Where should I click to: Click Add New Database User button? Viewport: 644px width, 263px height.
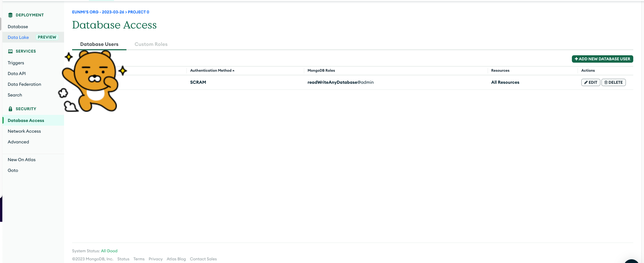[602, 59]
